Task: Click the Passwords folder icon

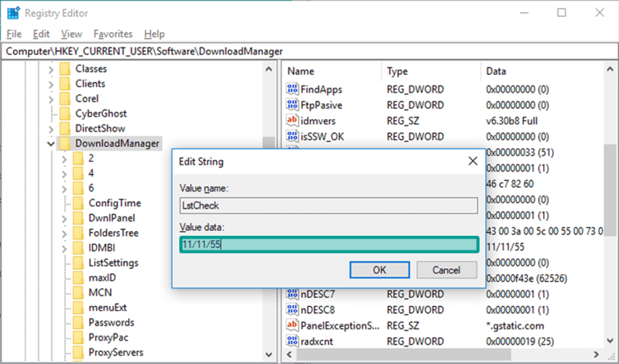Action: coord(79,322)
